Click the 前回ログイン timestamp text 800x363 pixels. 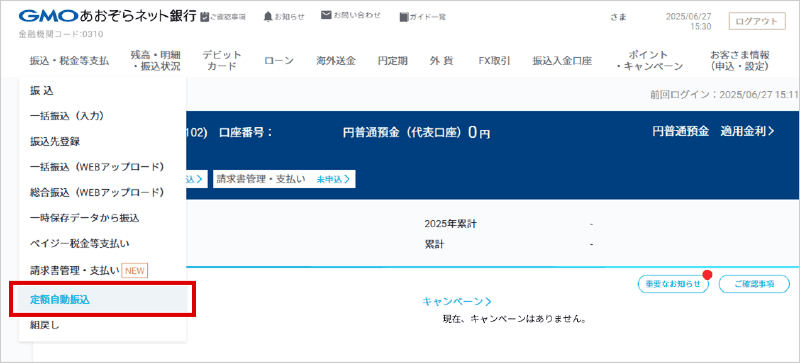724,94
